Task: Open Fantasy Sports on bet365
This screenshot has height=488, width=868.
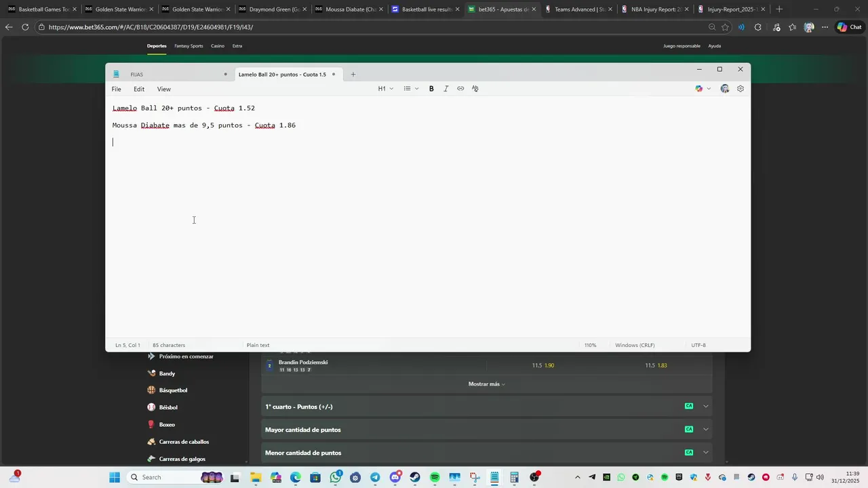Action: point(189,46)
